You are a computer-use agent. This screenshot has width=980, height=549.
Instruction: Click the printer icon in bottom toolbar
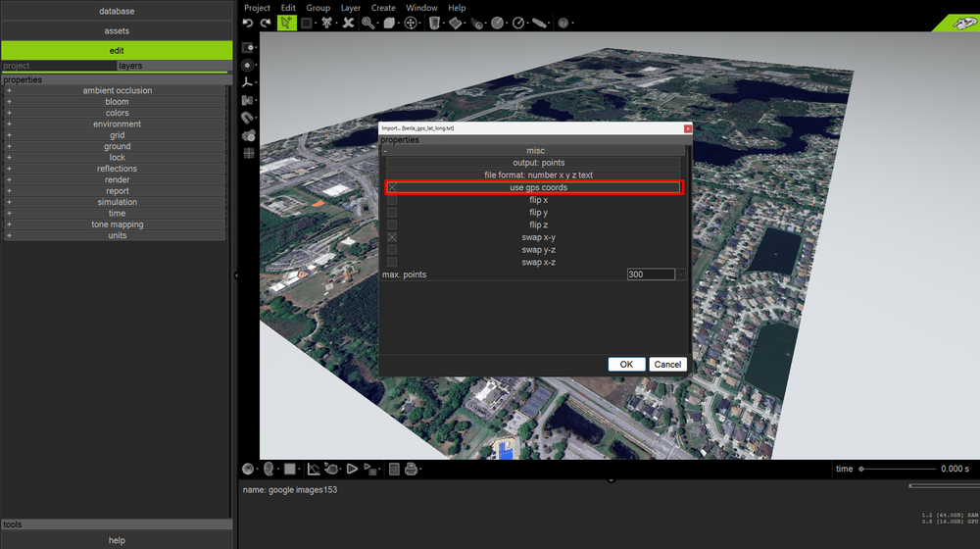(411, 469)
